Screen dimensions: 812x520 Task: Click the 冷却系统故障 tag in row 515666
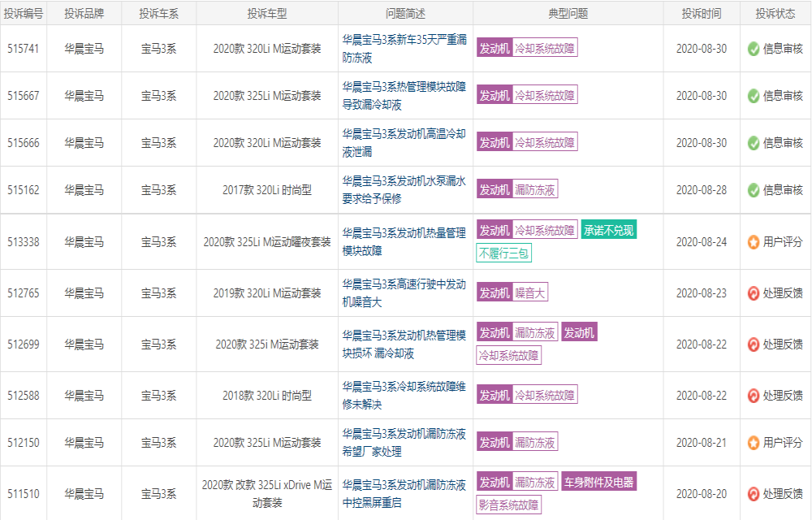(545, 142)
